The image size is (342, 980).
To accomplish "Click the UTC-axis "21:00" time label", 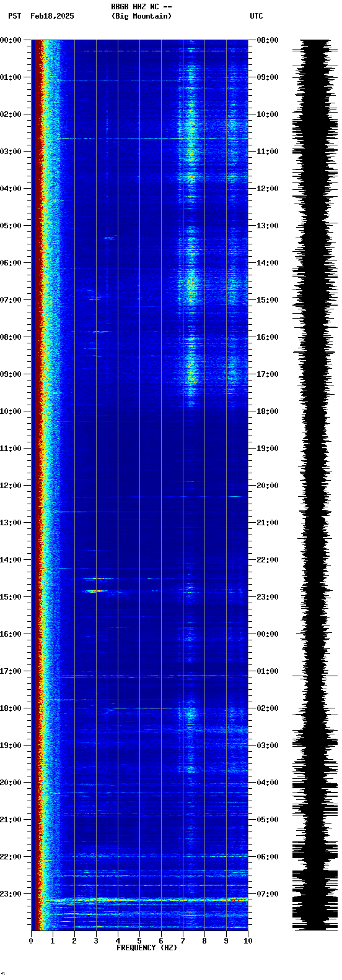I will [268, 523].
